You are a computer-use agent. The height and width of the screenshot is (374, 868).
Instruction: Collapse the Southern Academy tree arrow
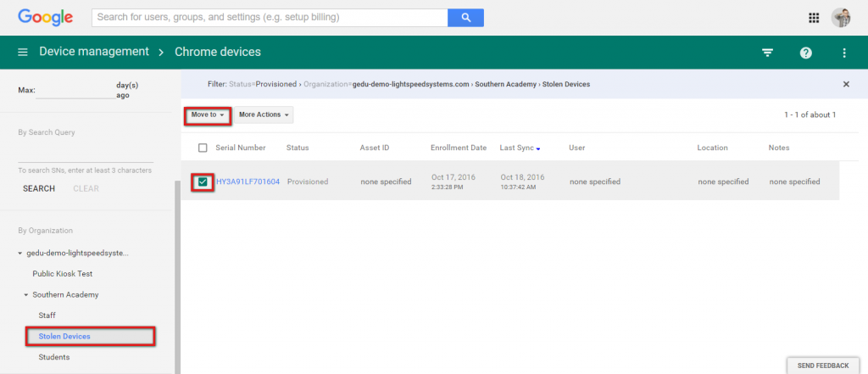click(26, 295)
